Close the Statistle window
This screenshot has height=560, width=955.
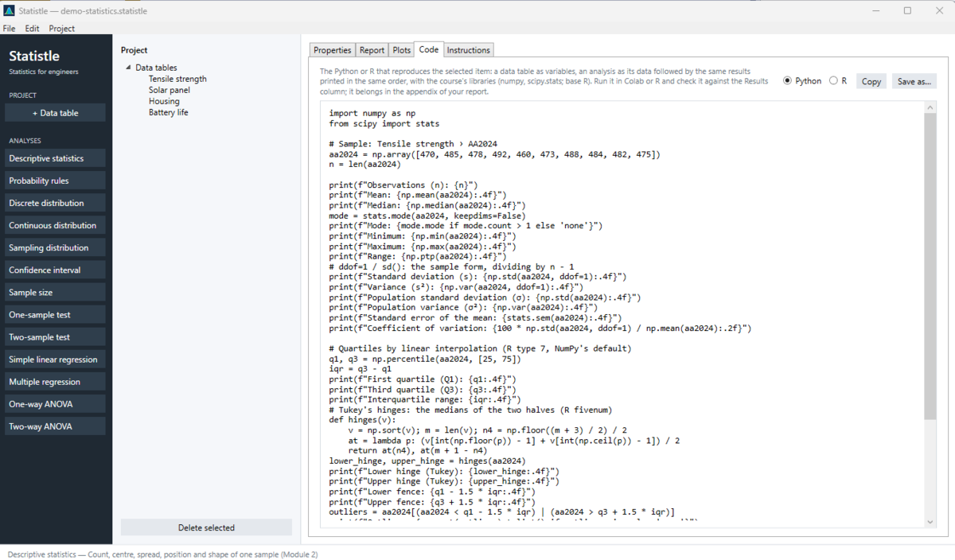[x=938, y=11]
